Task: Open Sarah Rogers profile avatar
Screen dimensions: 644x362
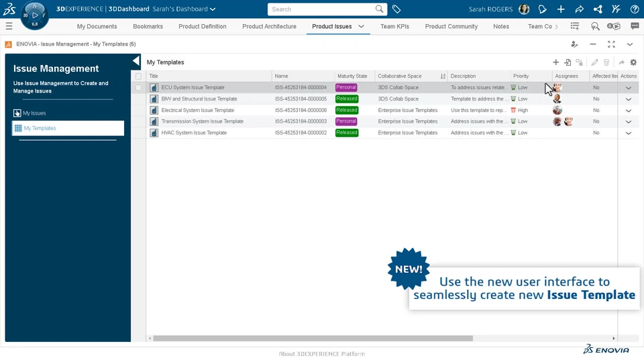Action: coord(524,9)
